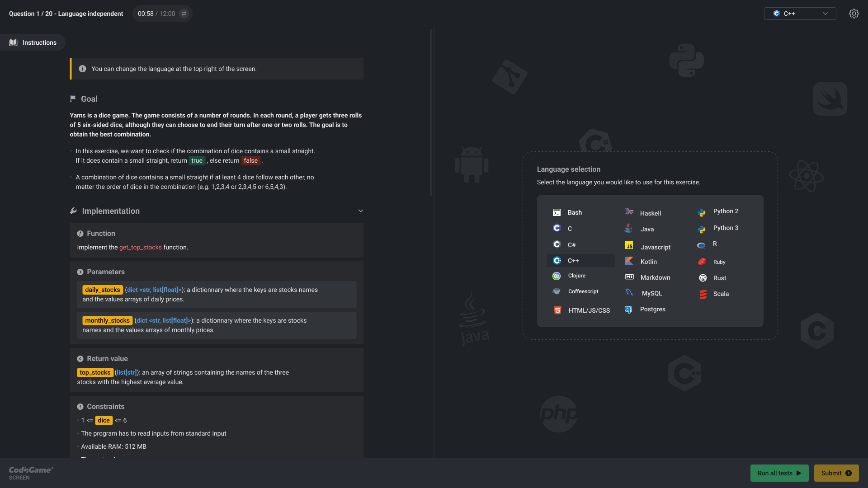The image size is (868, 488).
Task: Switch to the Instructions tab
Action: 33,42
